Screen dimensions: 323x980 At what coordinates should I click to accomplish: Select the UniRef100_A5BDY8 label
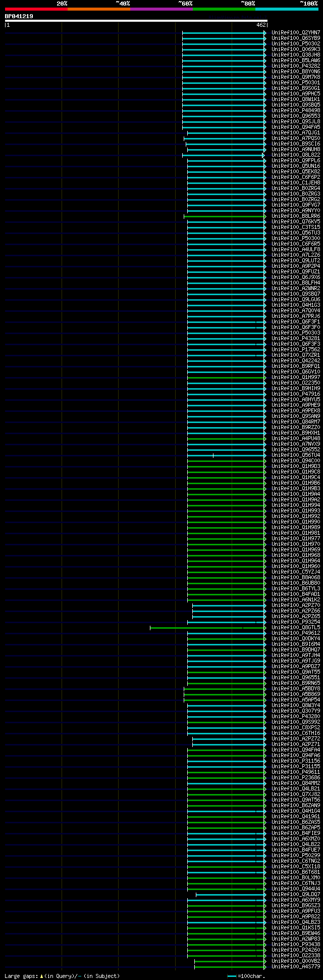coord(296,688)
